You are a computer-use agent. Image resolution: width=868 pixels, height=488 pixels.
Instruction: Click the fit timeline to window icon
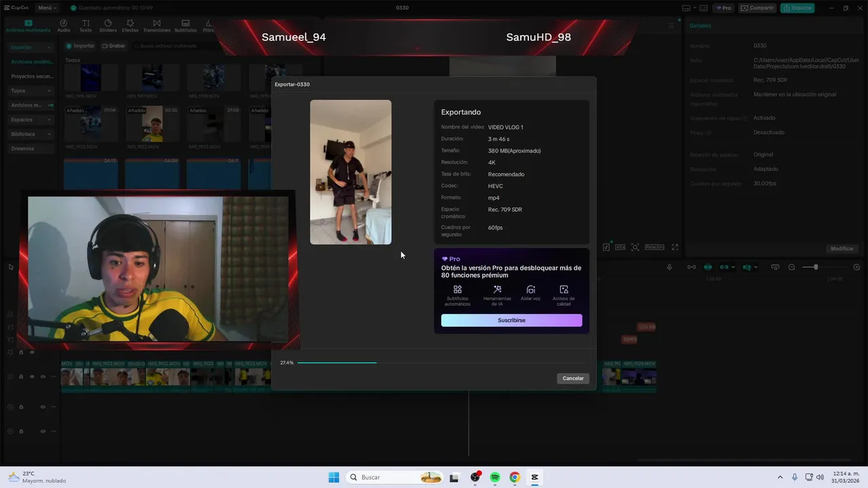pos(775,267)
